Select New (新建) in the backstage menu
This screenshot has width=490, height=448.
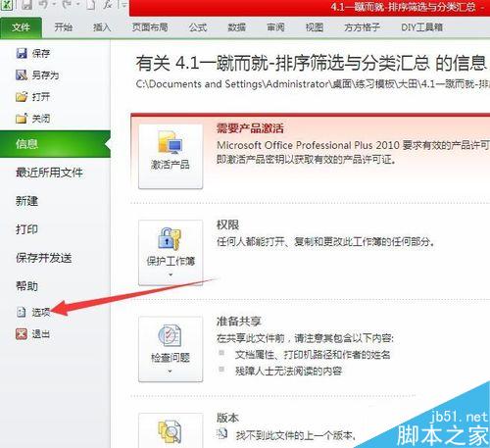[x=26, y=201]
